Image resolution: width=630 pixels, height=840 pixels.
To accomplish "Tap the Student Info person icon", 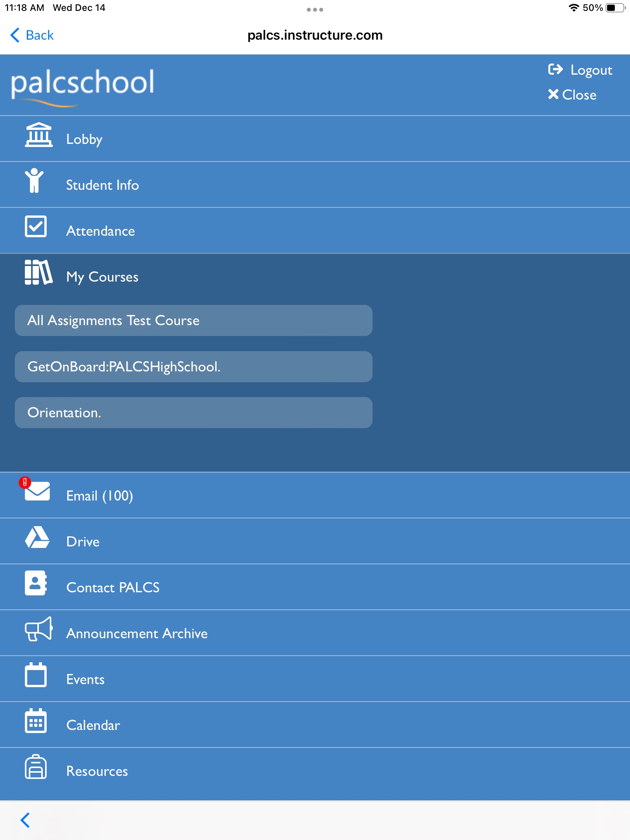I will click(34, 180).
